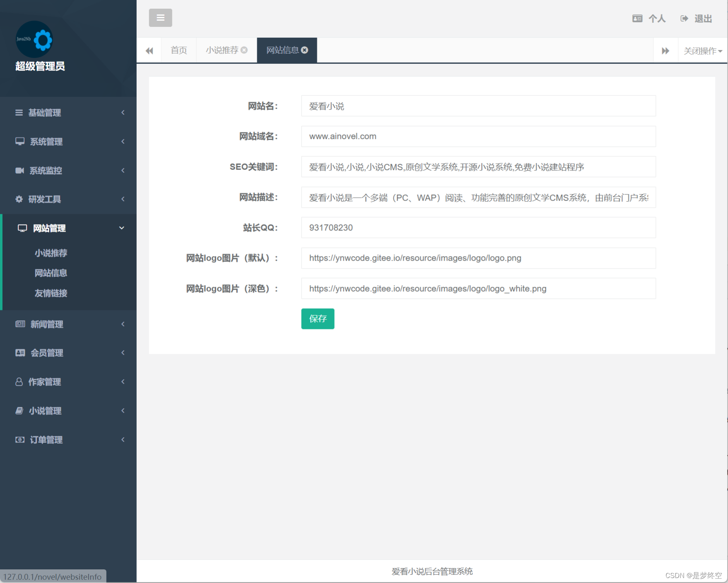728x583 pixels.
Task: Open 小说推荐 in the sidebar submenu
Action: [x=51, y=253]
